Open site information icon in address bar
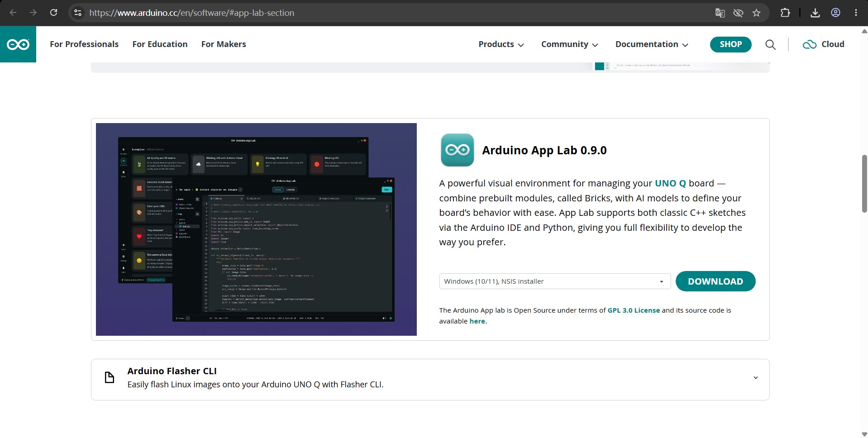This screenshot has height=438, width=868. click(78, 13)
